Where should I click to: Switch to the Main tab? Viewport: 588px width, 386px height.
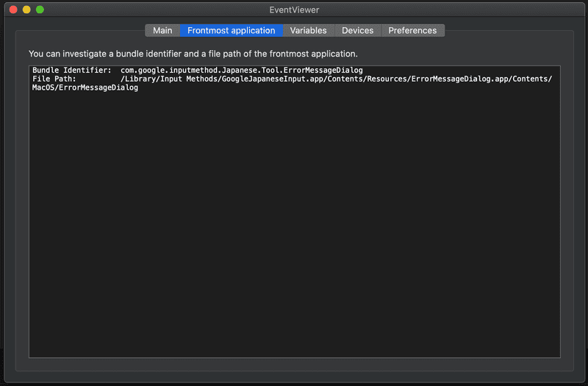[x=162, y=30]
